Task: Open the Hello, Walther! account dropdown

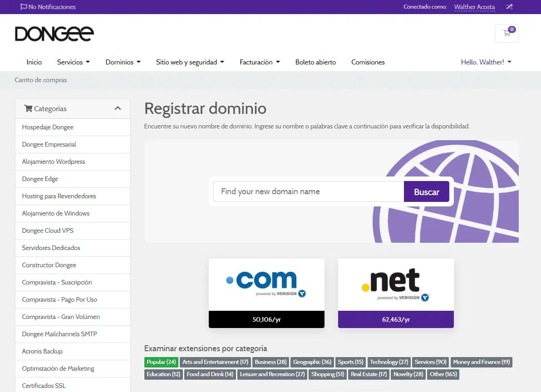Action: pos(486,62)
